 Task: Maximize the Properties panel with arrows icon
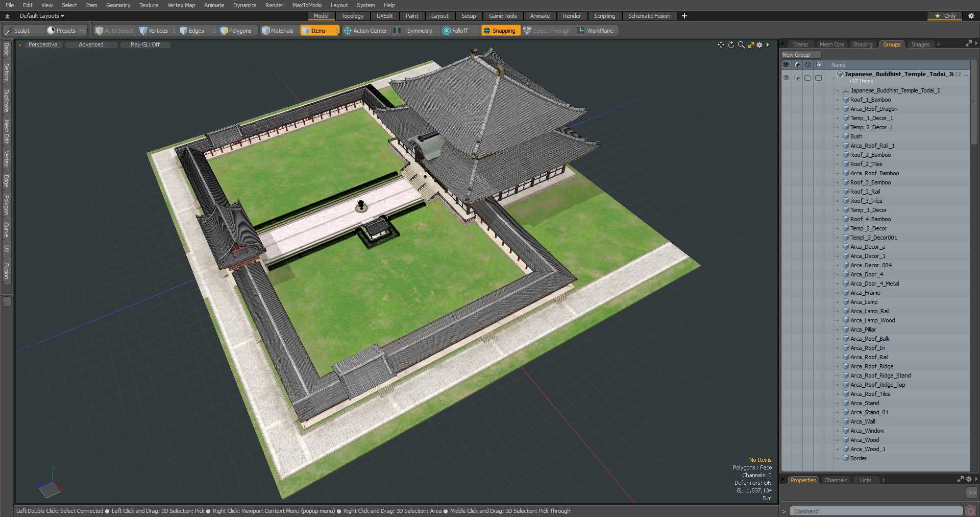coord(960,480)
